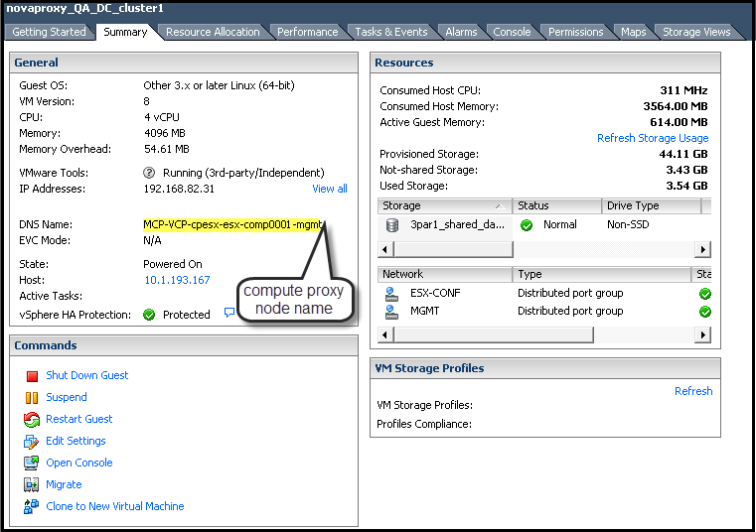Screen dimensions: 756x532
Task: Click the Restart Guest icon
Action: click(30, 420)
